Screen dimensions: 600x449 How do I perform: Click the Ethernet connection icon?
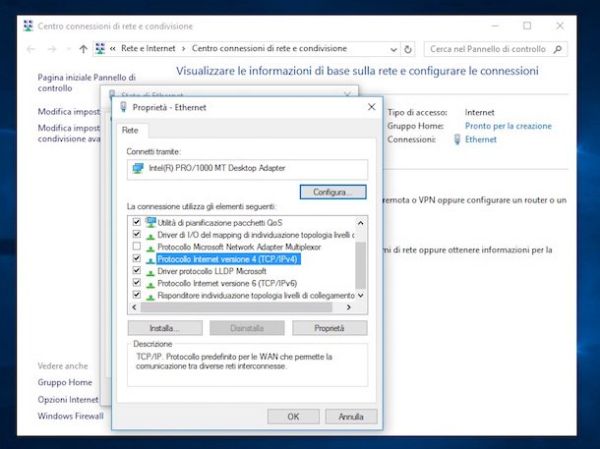457,139
